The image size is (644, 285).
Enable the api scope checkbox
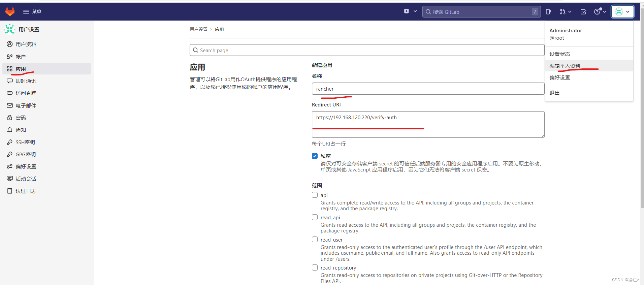pyautogui.click(x=315, y=195)
